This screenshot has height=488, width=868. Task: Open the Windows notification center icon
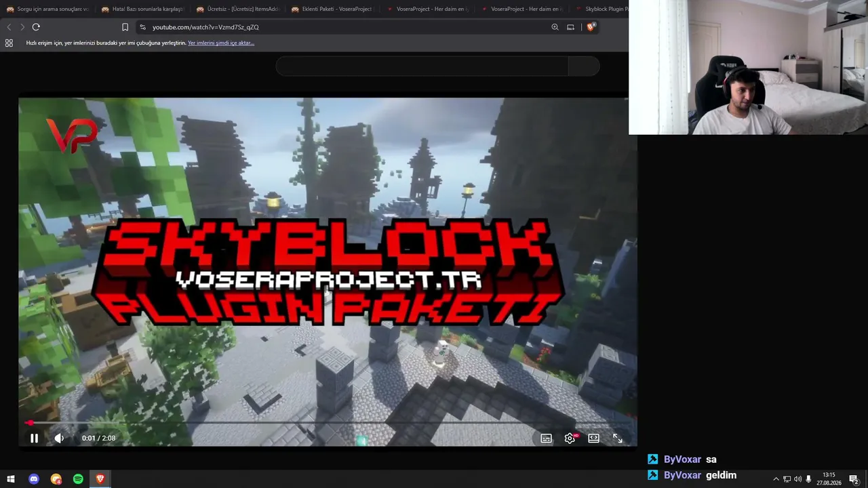tap(854, 479)
